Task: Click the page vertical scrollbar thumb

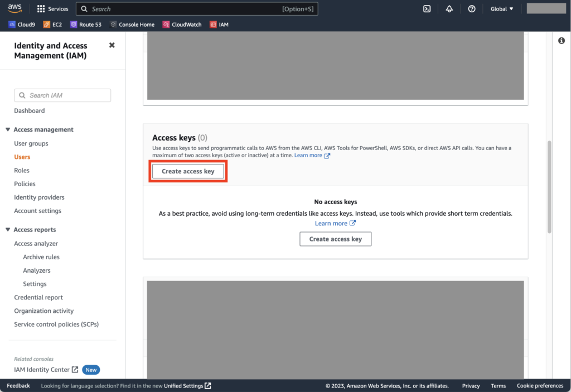Action: (549, 187)
